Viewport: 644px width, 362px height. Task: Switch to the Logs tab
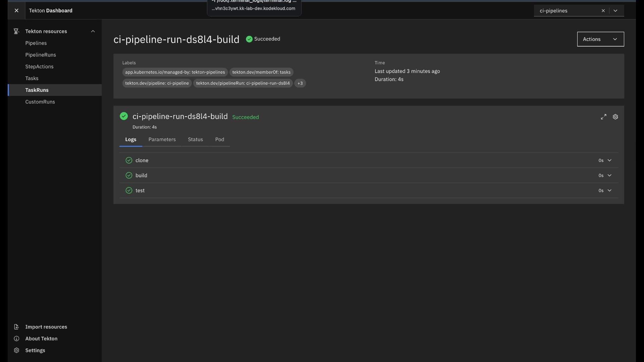[131, 139]
